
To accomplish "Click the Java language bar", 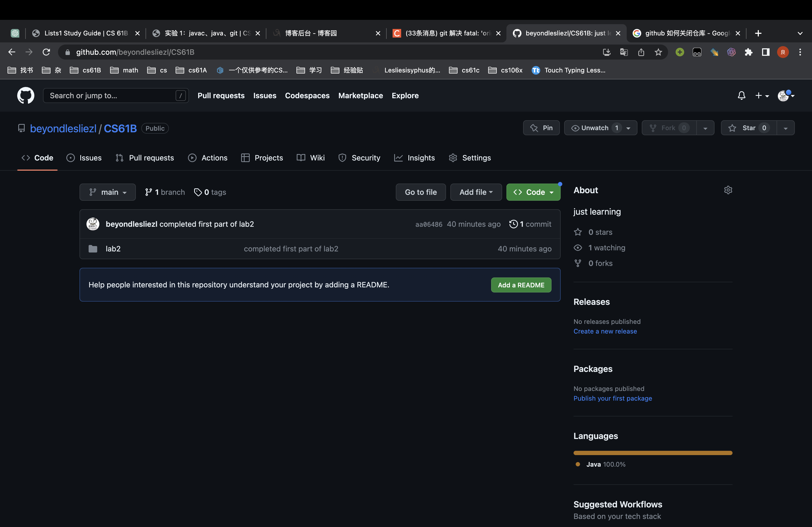I will 653,453.
